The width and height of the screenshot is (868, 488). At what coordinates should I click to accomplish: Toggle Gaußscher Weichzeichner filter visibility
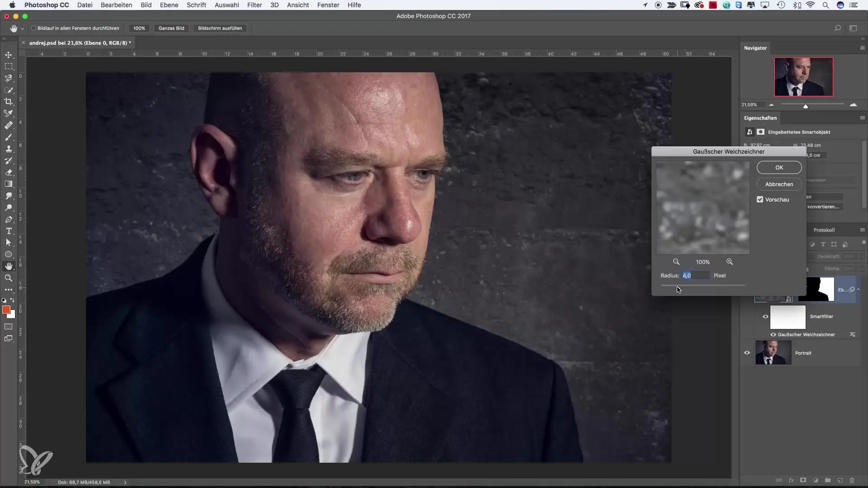[773, 335]
